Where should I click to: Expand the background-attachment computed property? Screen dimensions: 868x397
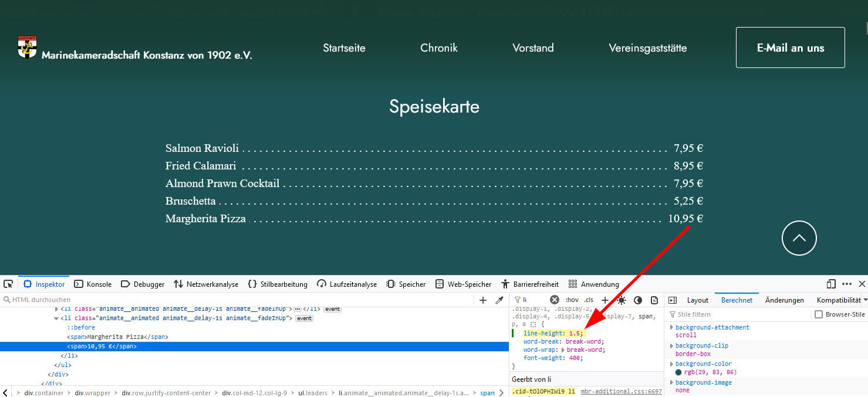(x=671, y=327)
